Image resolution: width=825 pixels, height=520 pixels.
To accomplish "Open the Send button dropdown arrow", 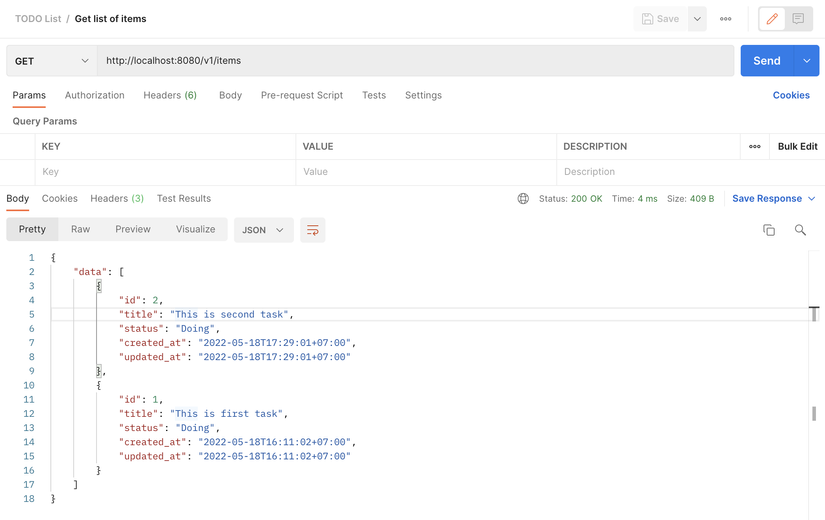I will (x=807, y=61).
